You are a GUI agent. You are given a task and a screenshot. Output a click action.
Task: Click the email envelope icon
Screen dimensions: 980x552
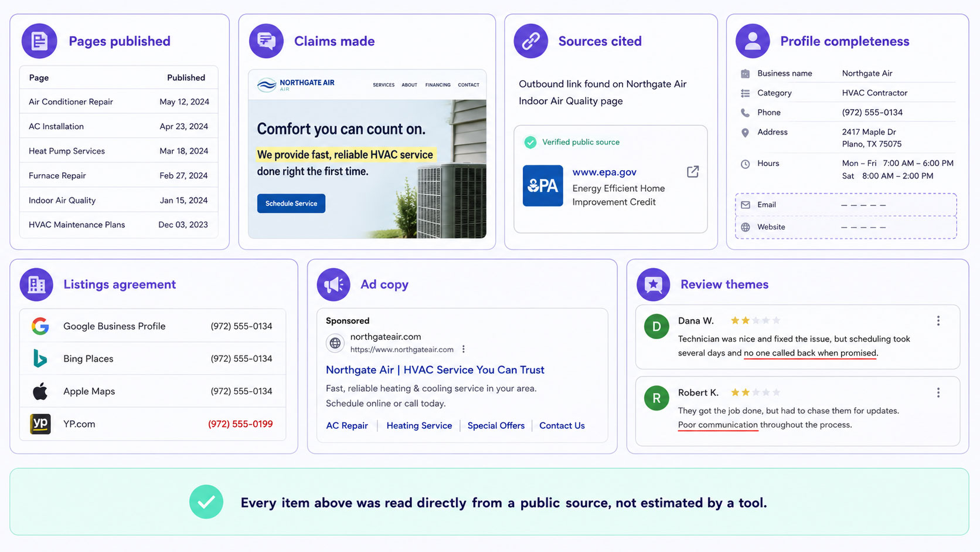click(x=746, y=205)
